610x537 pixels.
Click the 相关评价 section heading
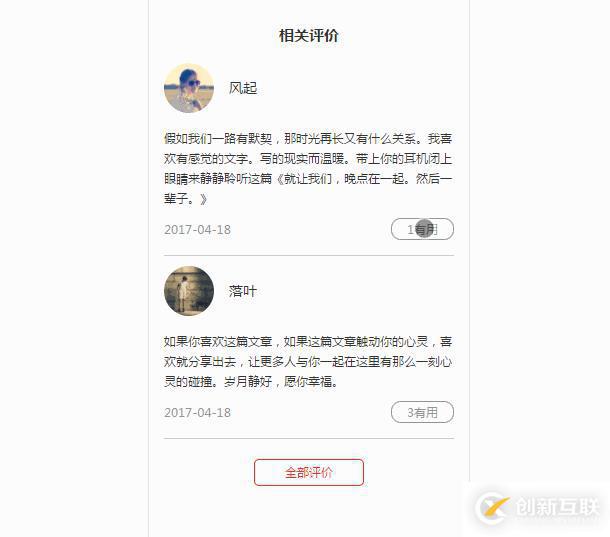[309, 36]
